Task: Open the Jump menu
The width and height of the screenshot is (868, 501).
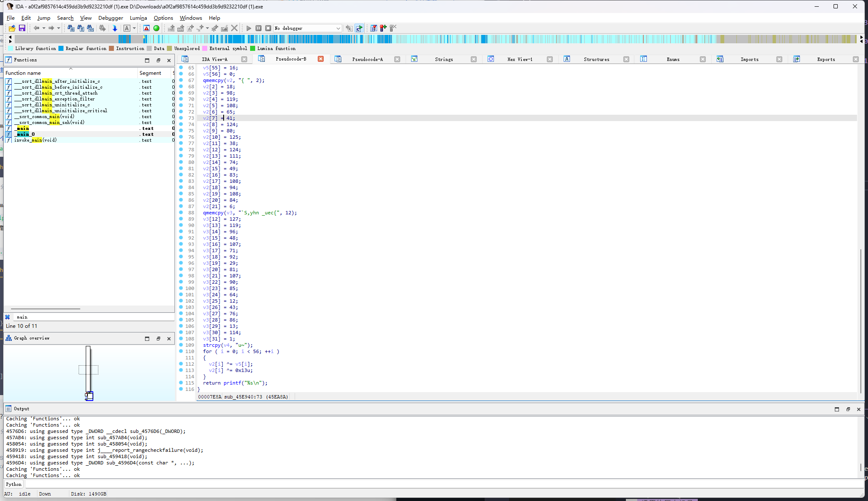Action: (x=44, y=18)
